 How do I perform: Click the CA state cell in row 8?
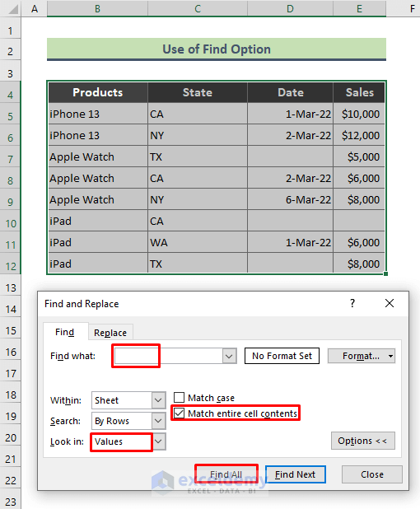(198, 178)
